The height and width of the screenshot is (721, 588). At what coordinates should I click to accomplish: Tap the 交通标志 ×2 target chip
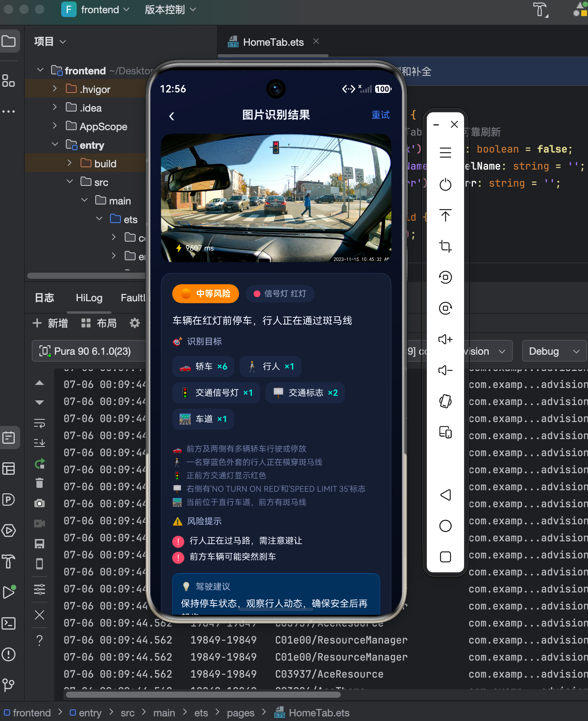305,393
